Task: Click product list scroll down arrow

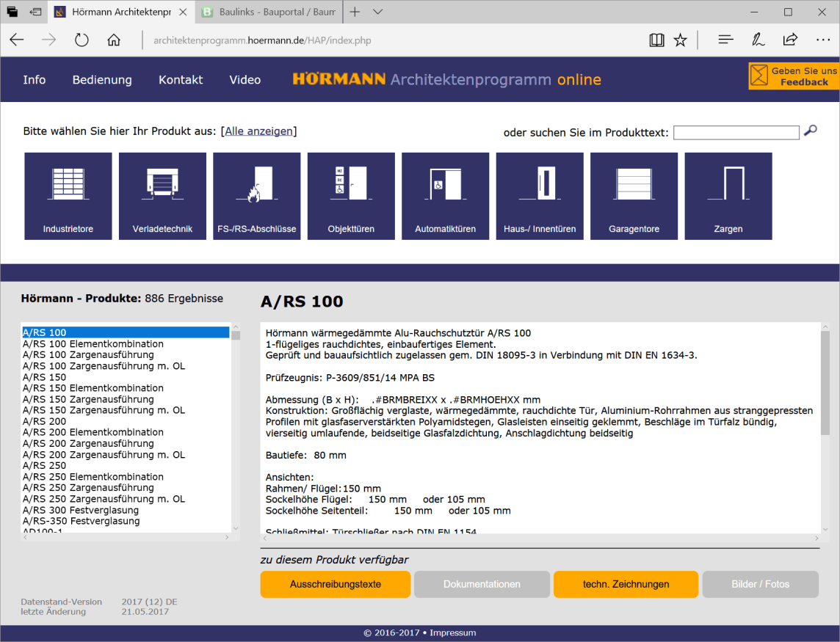Action: (236, 528)
